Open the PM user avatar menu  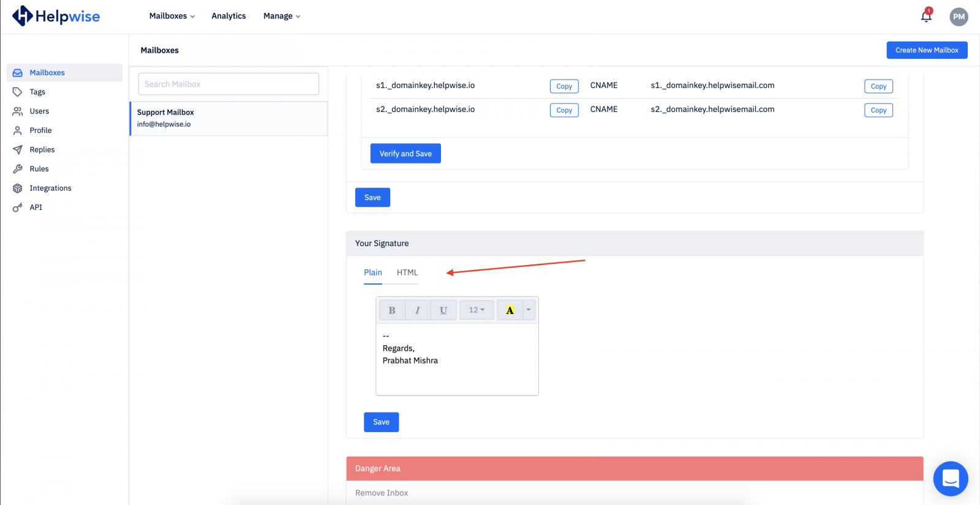[x=959, y=17]
